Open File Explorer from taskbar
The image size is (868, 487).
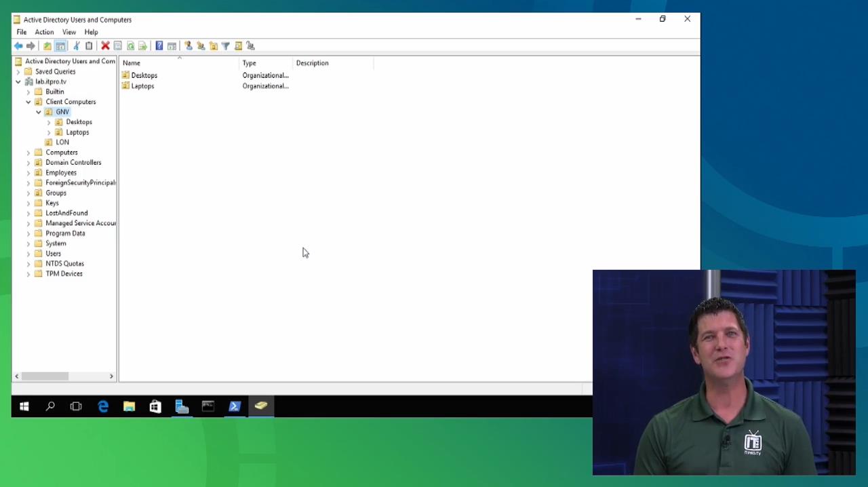pos(129,406)
